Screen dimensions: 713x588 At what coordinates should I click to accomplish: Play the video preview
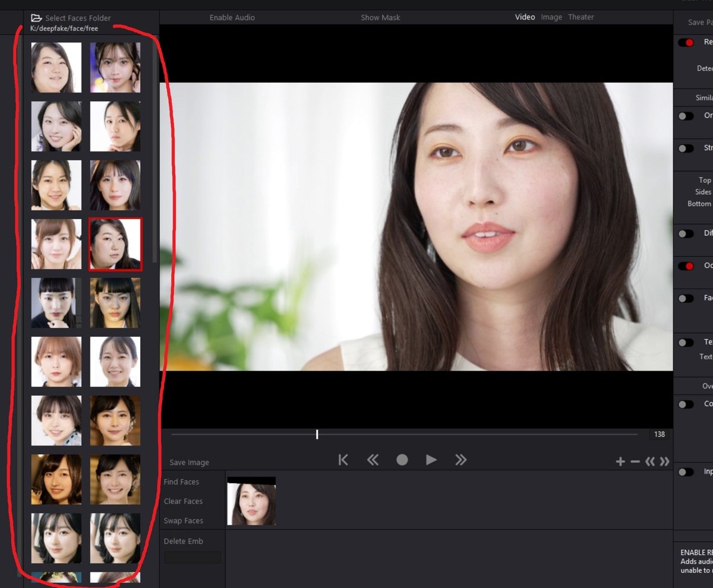(x=431, y=460)
